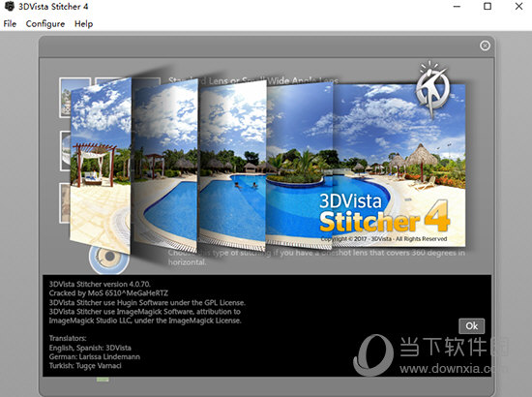The height and width of the screenshot is (397, 532).
Task: Click the "3DVista Stitcher version 4.0.70." text
Action: [x=100, y=284]
